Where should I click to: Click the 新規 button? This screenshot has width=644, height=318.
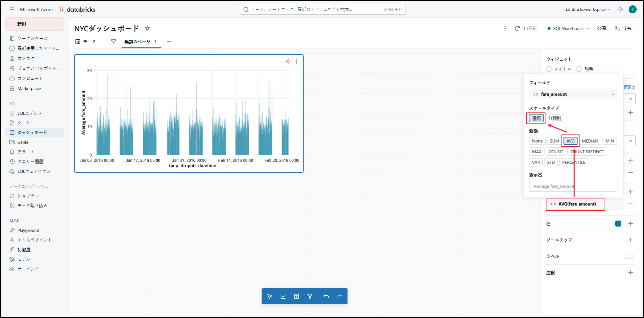(35, 24)
